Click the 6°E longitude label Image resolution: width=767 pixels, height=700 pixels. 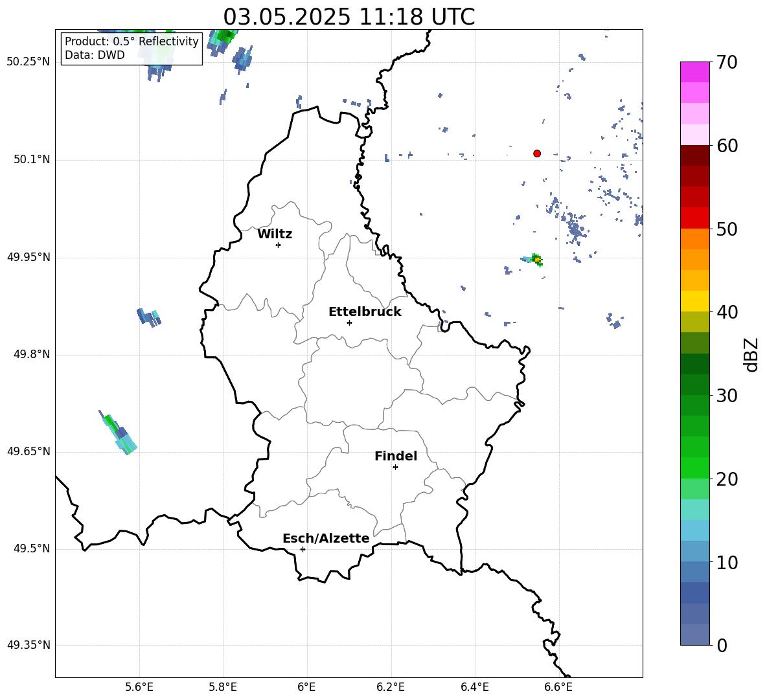tap(306, 687)
